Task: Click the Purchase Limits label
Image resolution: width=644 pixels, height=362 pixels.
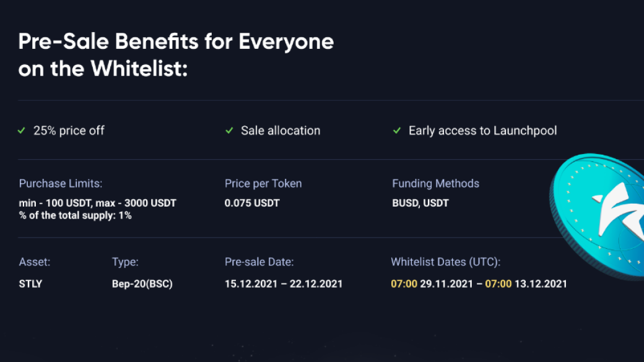Action: (61, 184)
